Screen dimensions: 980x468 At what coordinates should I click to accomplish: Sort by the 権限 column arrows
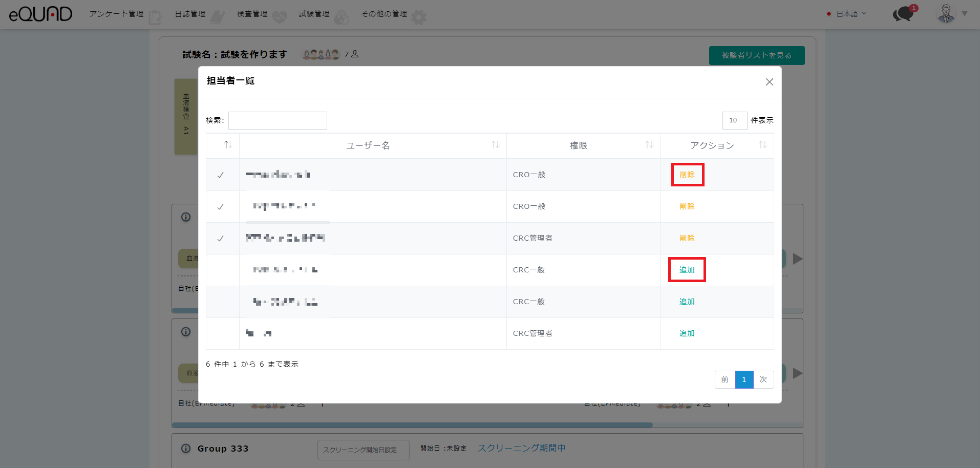point(649,145)
